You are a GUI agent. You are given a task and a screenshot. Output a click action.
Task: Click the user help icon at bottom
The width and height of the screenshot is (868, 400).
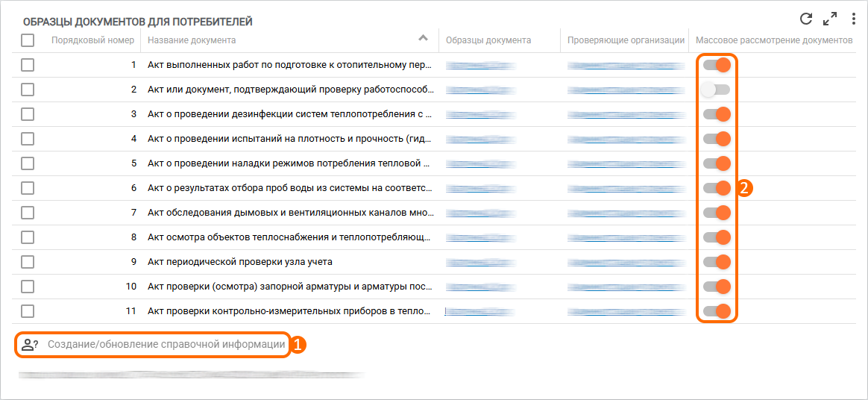point(30,345)
